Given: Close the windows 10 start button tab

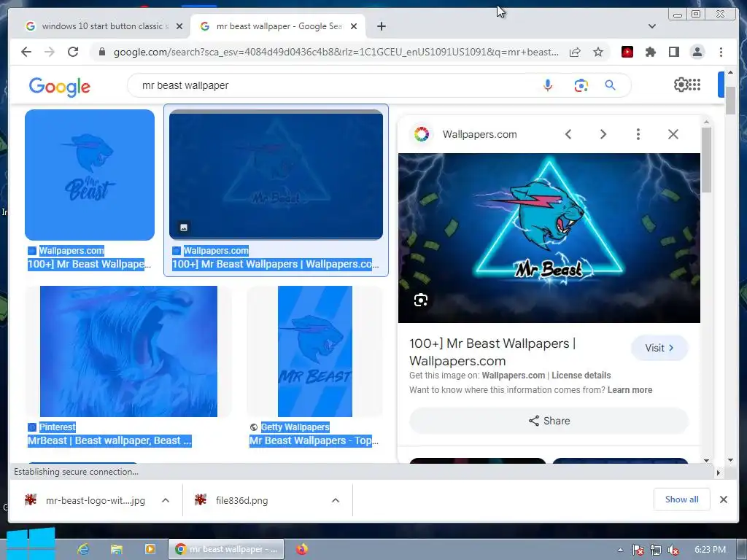Looking at the screenshot, I should (x=179, y=26).
